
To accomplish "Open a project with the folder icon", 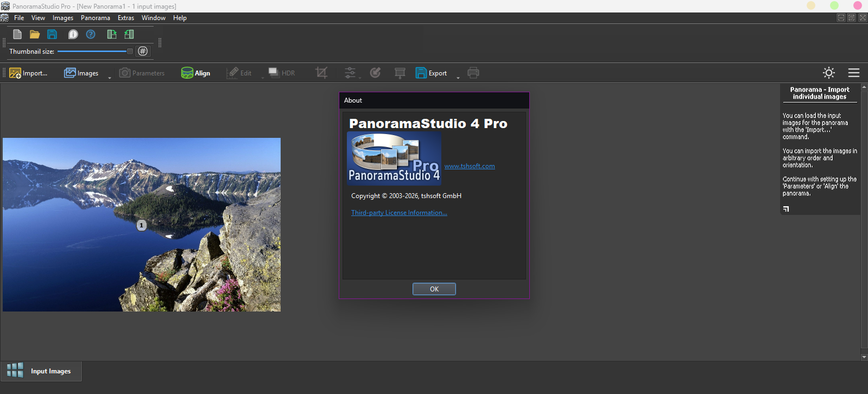I will pyautogui.click(x=35, y=34).
